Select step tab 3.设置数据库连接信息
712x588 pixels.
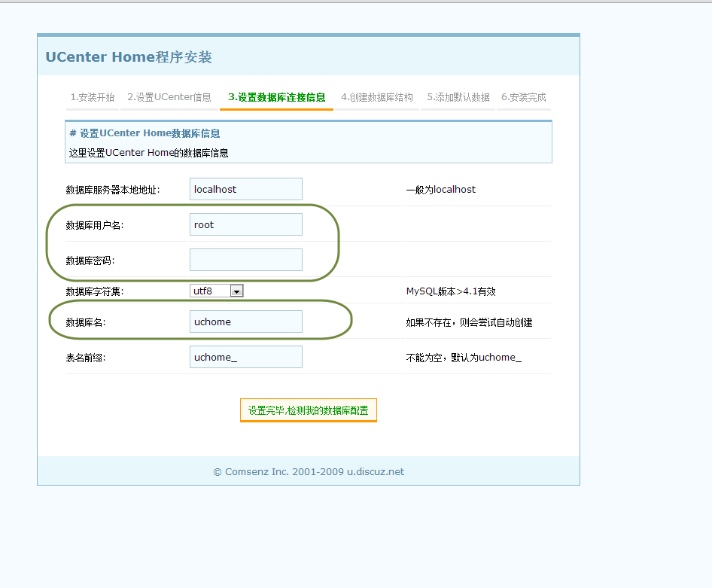pyautogui.click(x=276, y=97)
